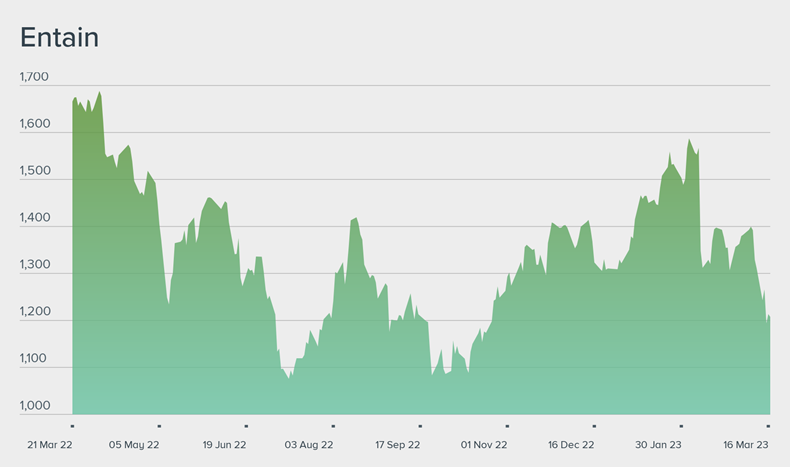Select the 1,300 price axis label

(34, 265)
